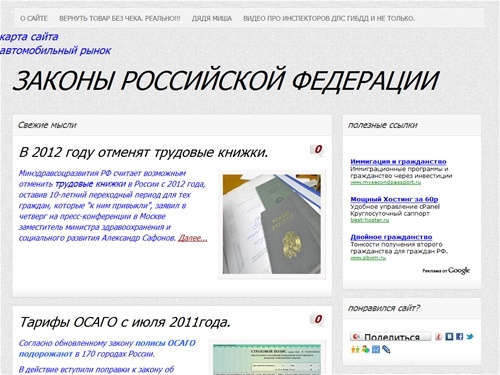Follow the карта сайта link

coord(29,37)
